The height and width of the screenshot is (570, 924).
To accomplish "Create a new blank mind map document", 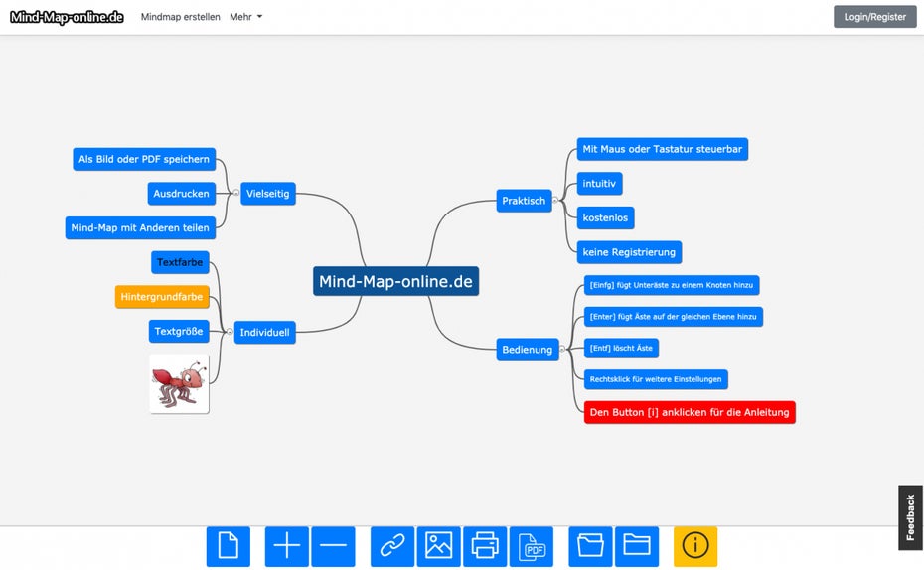I will pos(229,546).
